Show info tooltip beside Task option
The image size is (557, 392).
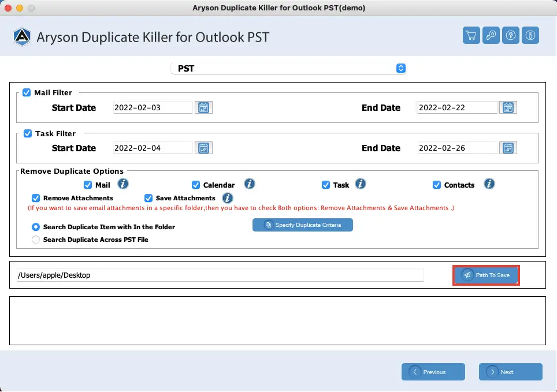360,184
